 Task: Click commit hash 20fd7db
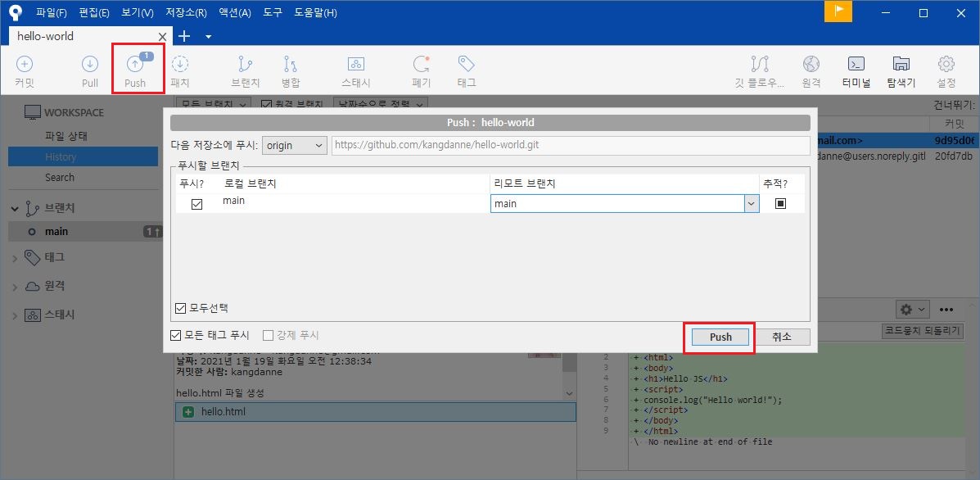(953, 156)
